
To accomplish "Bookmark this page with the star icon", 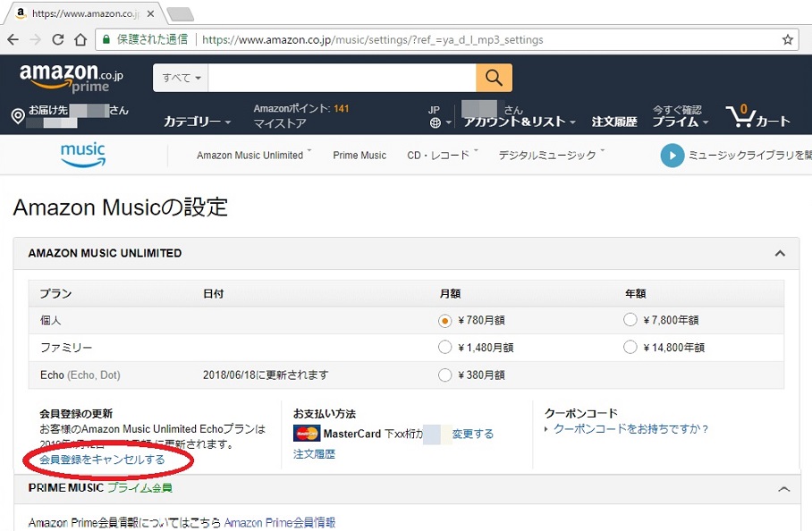I will click(788, 40).
